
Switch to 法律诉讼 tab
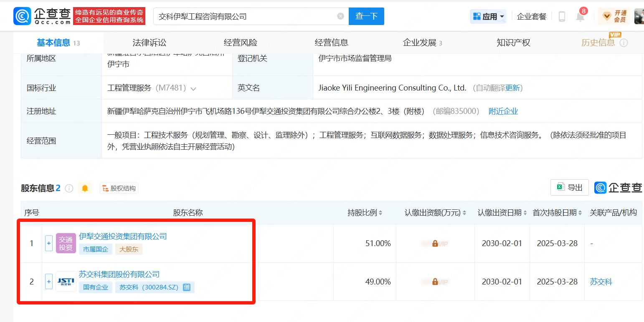coord(150,43)
